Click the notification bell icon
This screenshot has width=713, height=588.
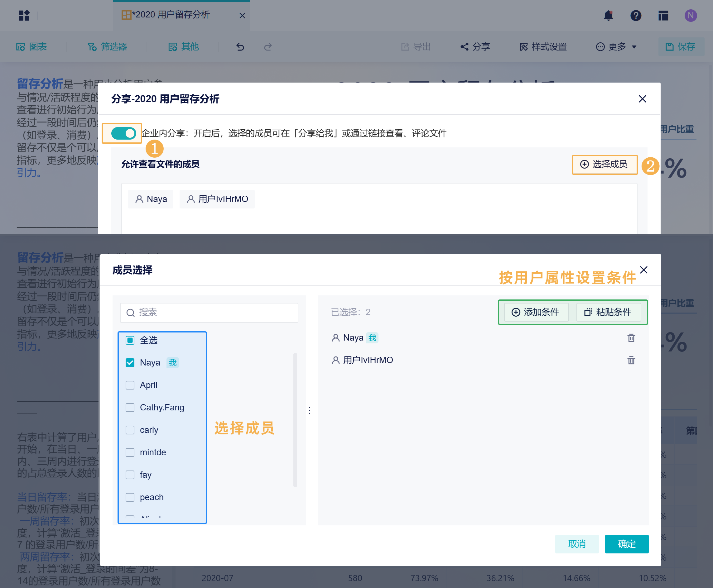tap(608, 16)
